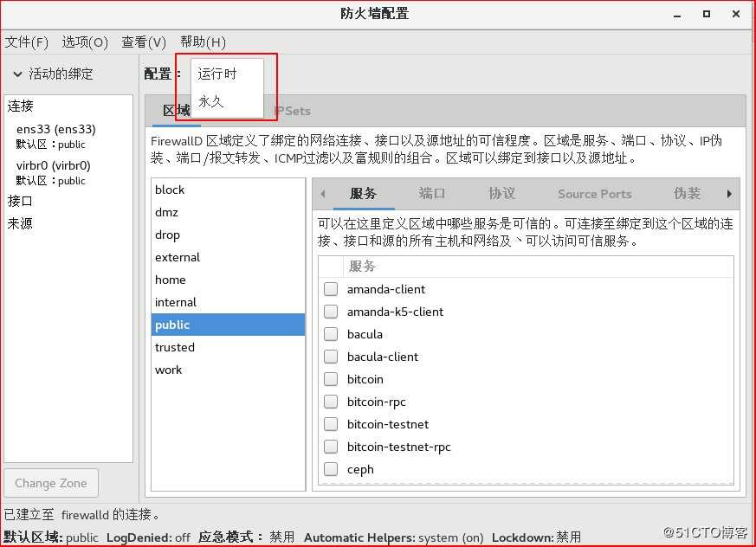Select the dmz zone
Screen dimensions: 756x547
(x=228, y=213)
